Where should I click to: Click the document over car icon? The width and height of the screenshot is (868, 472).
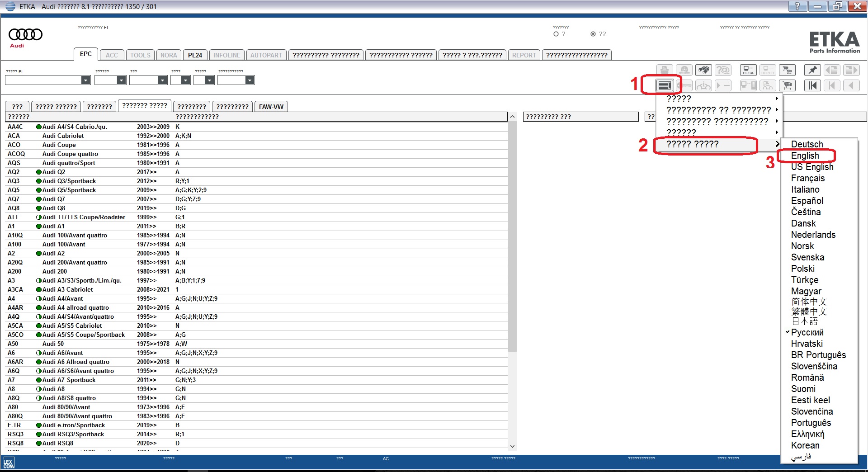tap(768, 85)
